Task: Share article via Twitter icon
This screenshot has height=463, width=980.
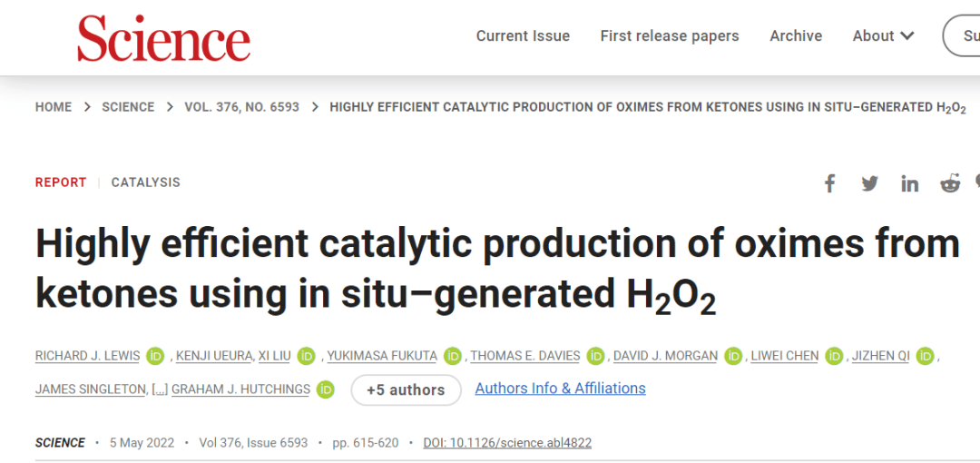Action: [869, 183]
